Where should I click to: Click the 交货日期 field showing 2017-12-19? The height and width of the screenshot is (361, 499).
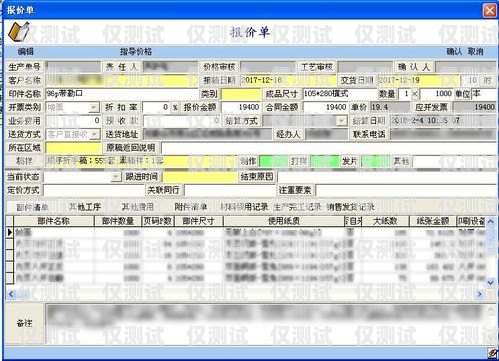[x=419, y=80]
